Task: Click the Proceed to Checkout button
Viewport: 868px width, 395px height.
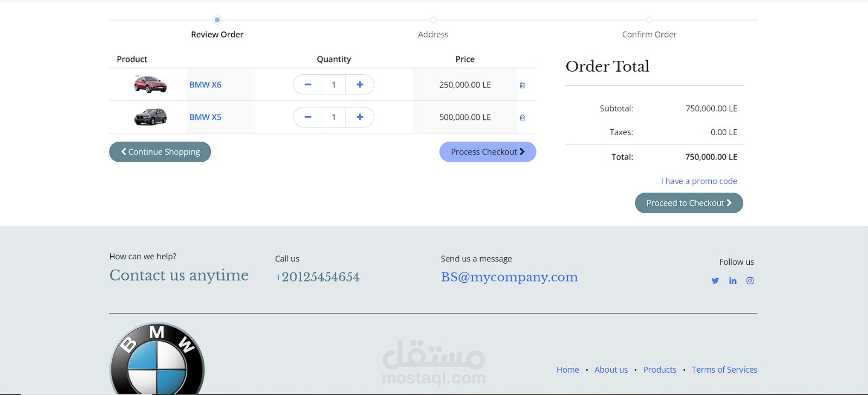Action: 689,203
